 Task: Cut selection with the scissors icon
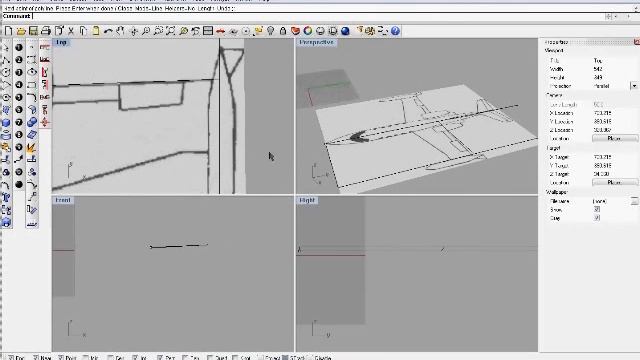pyautogui.click(x=71, y=31)
